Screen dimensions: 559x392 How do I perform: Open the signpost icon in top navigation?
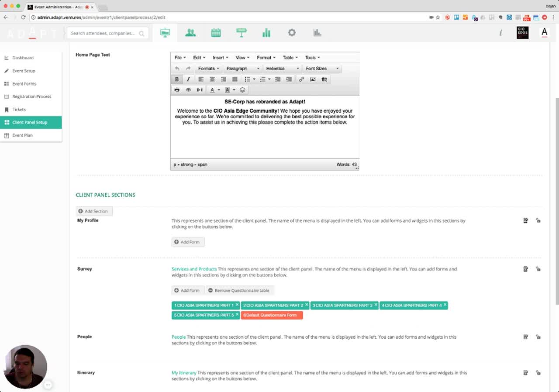241,33
